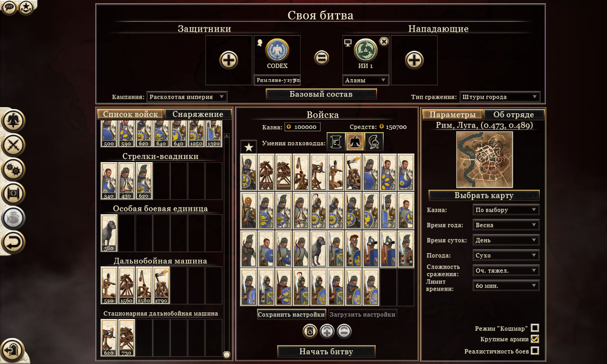Click the CODEX Roman faction emblem
The height and width of the screenshot is (364, 607).
tap(277, 50)
